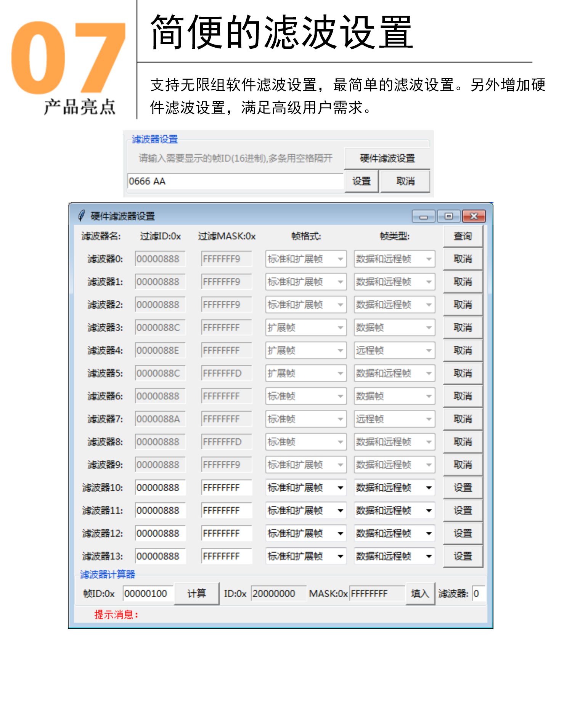Image resolution: width=572 pixels, height=728 pixels.
Task: Click 滤波器13 filter ID field
Action: coord(160,556)
